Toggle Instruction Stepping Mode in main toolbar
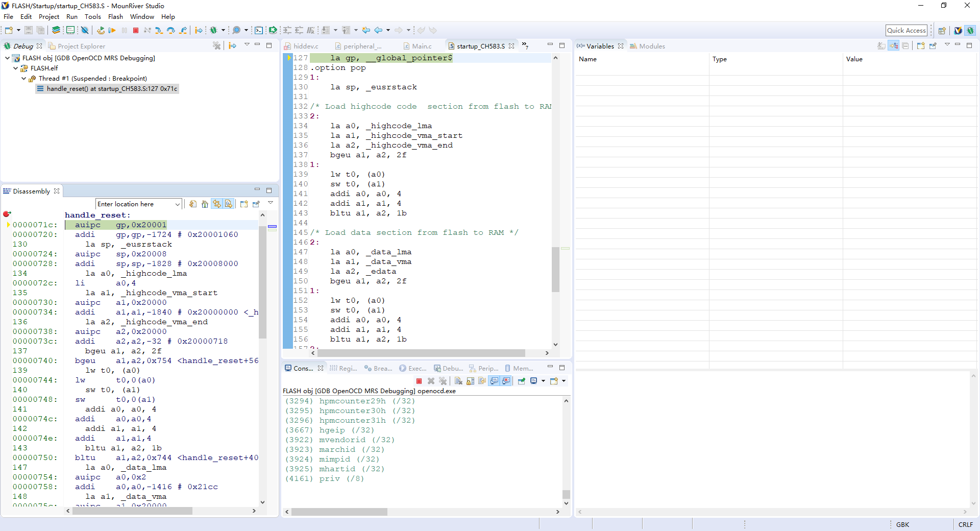Screen dimensions: 980x531 pos(199,30)
